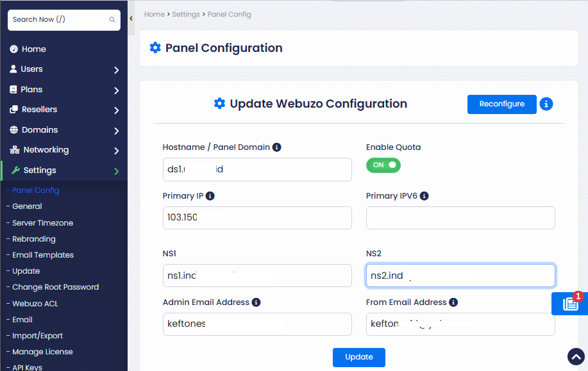Click the Plans book icon
The height and width of the screenshot is (371, 588).
(13, 90)
